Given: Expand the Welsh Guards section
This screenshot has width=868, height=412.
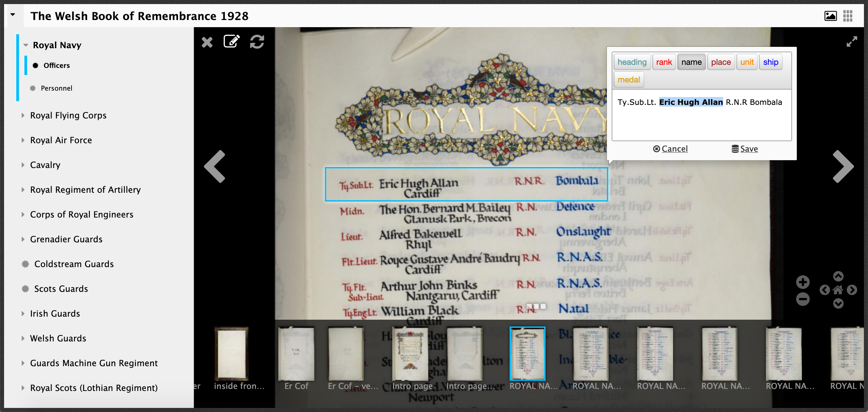Looking at the screenshot, I should point(23,338).
